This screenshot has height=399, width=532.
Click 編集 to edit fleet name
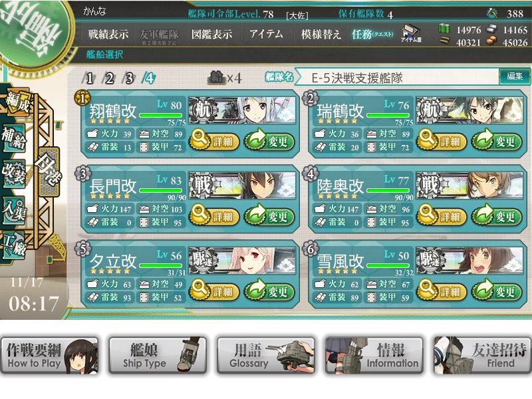tap(514, 76)
